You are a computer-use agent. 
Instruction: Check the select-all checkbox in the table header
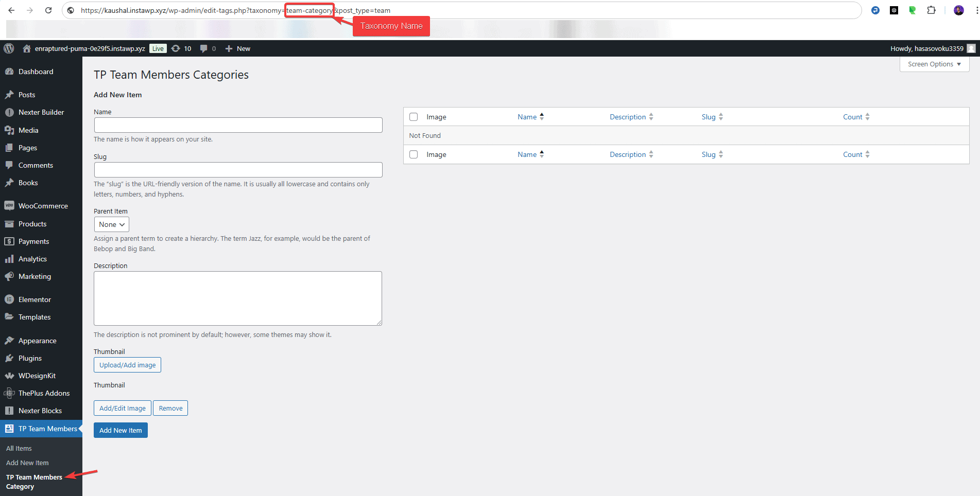(x=414, y=117)
